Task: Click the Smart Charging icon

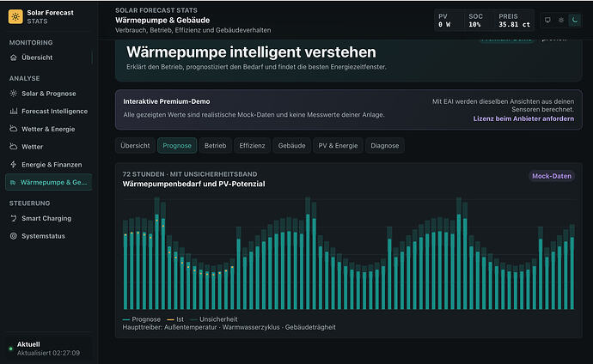Action: pos(14,218)
